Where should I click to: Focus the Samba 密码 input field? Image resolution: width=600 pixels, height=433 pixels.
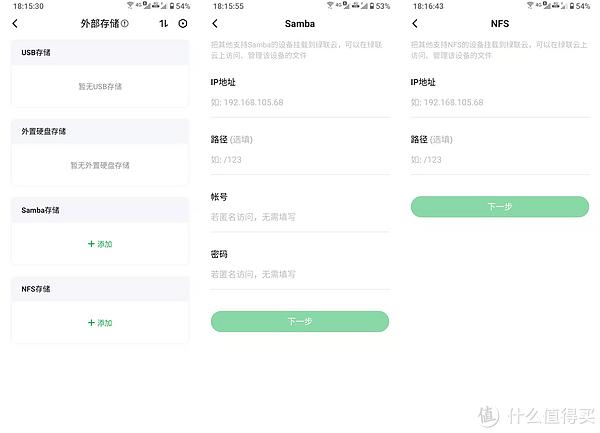click(x=300, y=274)
